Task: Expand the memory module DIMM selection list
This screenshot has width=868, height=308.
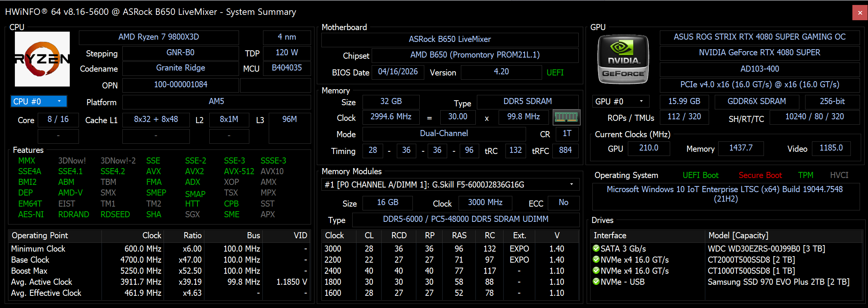Action: (x=450, y=184)
